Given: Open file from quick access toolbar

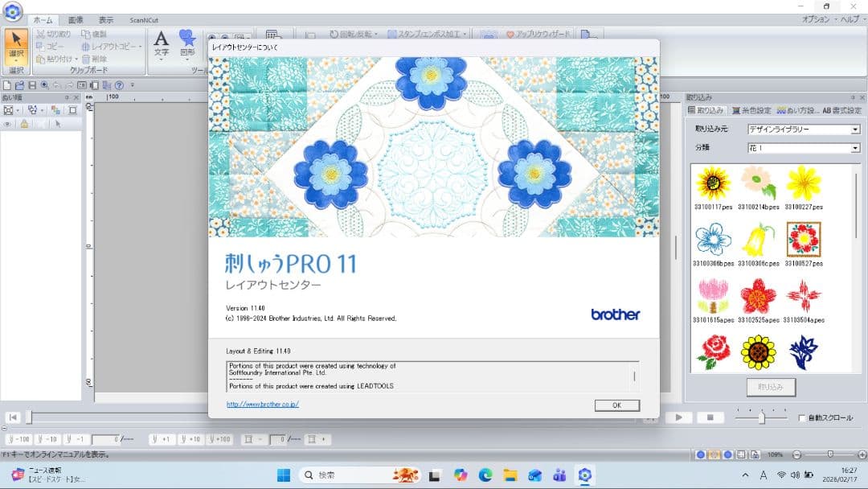Looking at the screenshot, I should (19, 85).
